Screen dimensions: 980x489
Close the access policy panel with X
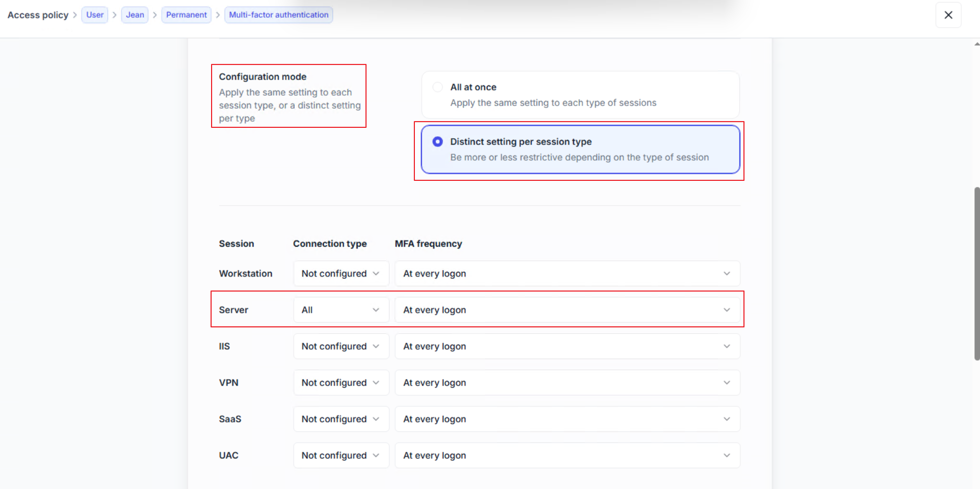point(948,15)
